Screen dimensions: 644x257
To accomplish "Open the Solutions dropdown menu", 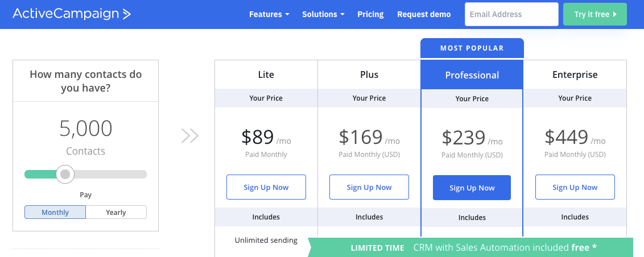I will (x=323, y=14).
